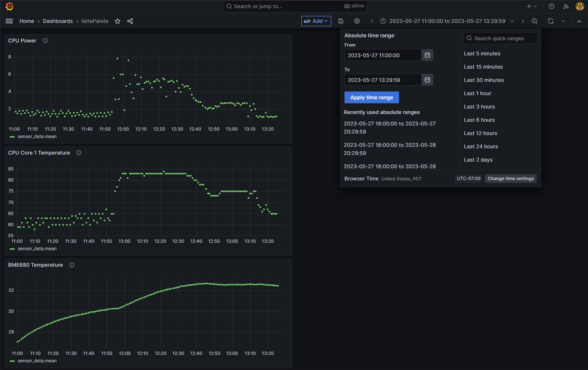Share the dashboard via share icon
The height and width of the screenshot is (370, 588).
click(130, 21)
